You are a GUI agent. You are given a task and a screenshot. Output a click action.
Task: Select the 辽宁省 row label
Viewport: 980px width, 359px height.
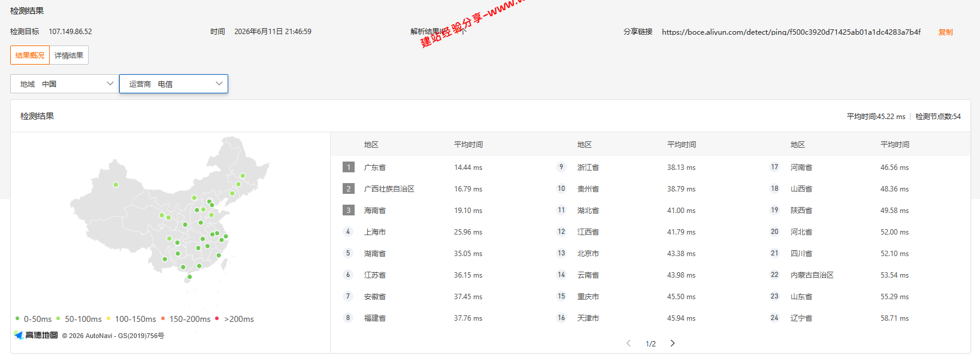point(801,318)
